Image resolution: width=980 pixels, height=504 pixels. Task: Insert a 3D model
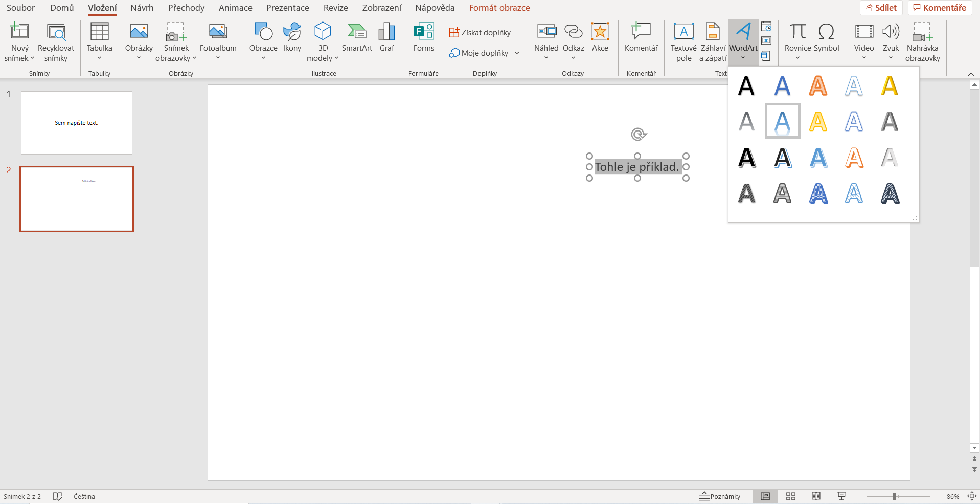tap(323, 41)
